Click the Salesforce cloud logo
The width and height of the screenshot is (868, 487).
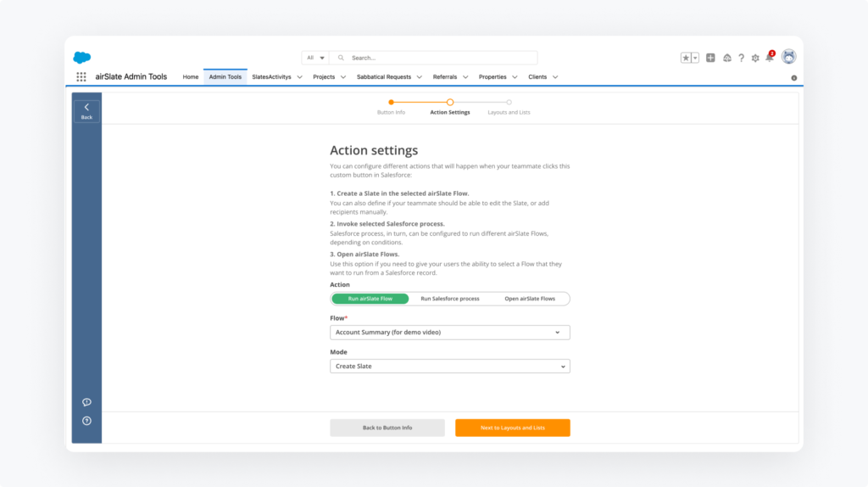pos(82,58)
